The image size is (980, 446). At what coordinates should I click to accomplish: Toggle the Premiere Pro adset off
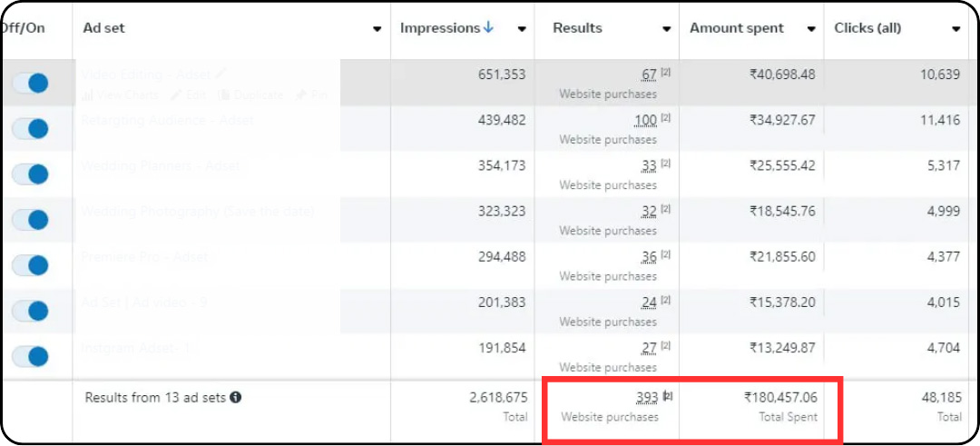point(30,265)
